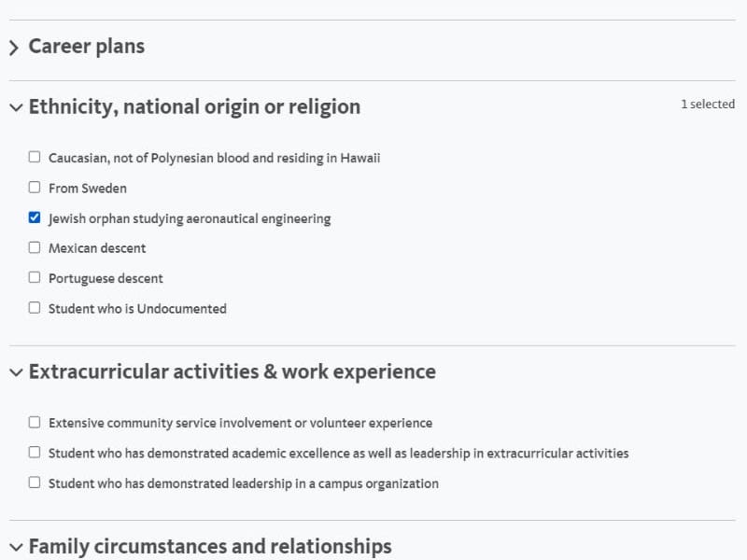Click the Ethnicity, national origin or religion heading
The image size is (747, 560).
coord(194,106)
